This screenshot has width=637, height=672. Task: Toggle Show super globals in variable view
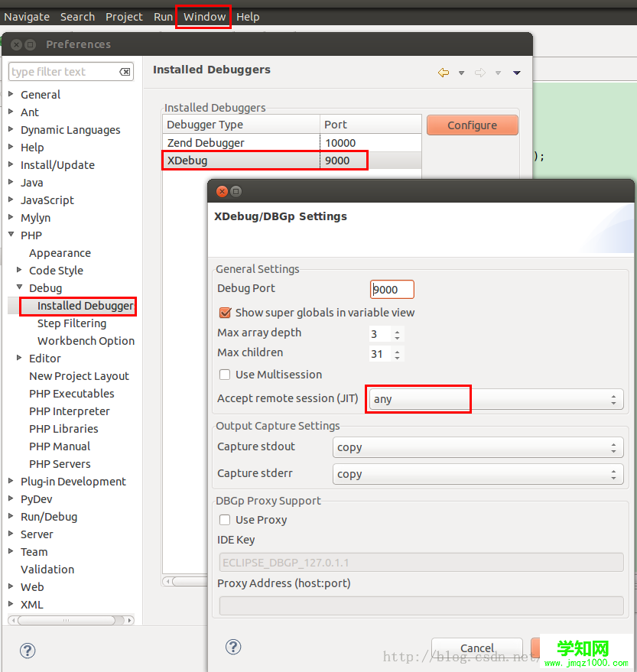coord(225,313)
